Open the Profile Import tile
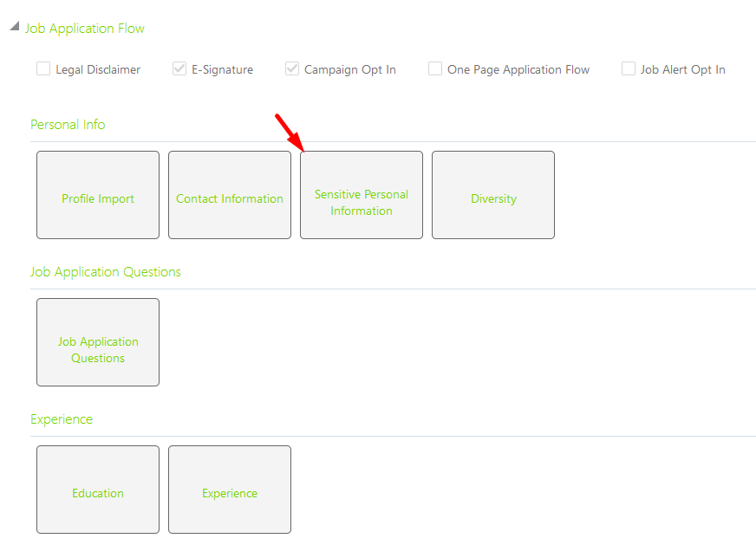This screenshot has width=756, height=545. tap(98, 195)
